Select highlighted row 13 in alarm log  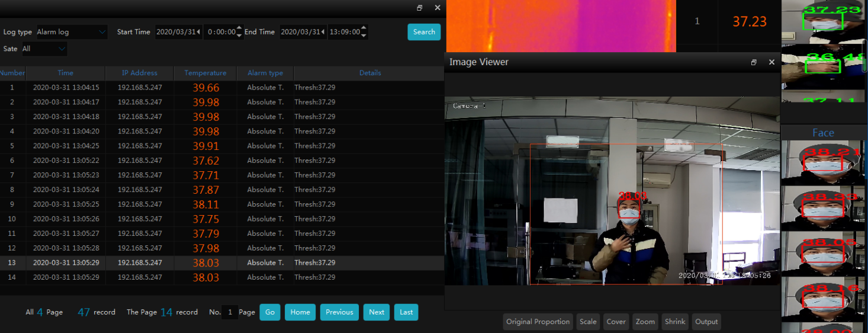pos(222,262)
